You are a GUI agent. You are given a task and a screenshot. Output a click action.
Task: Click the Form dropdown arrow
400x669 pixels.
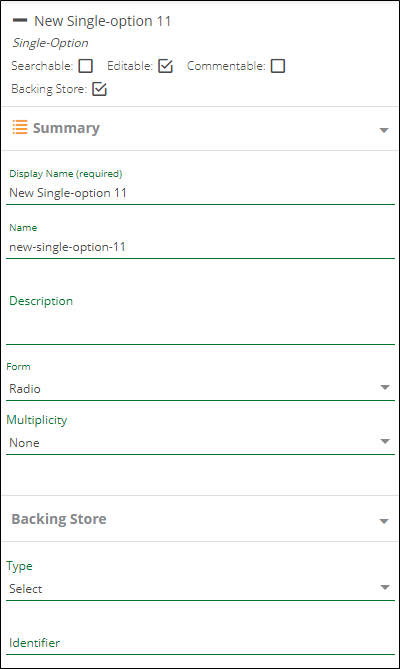(385, 387)
